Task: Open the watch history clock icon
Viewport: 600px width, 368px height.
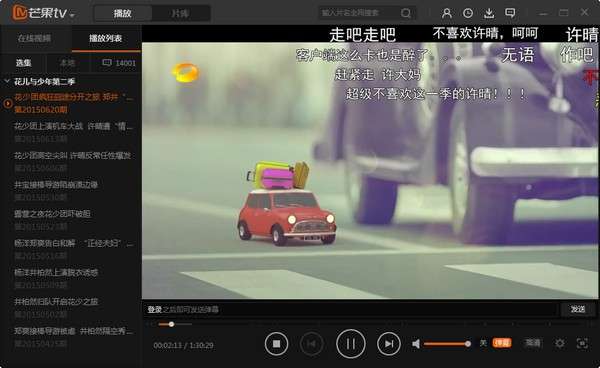Action: pyautogui.click(x=468, y=13)
